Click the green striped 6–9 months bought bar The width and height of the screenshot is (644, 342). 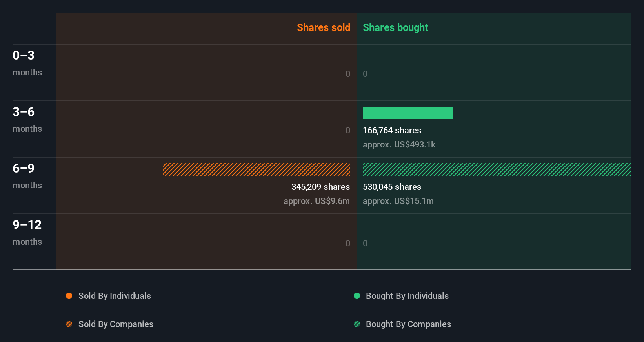pyautogui.click(x=497, y=169)
